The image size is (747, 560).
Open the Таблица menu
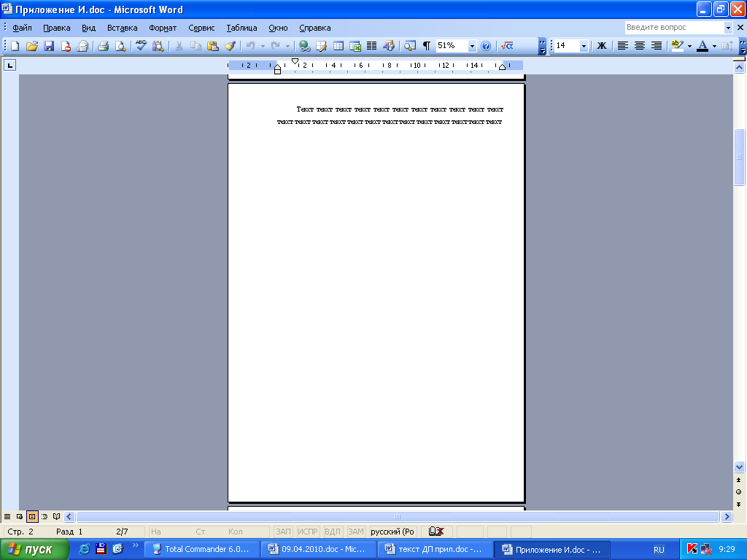(x=241, y=28)
